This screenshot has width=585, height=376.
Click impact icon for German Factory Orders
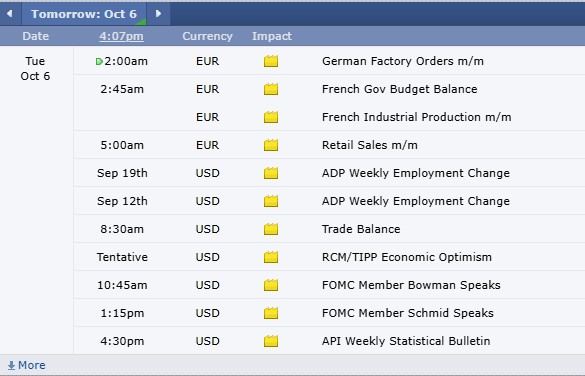(x=271, y=61)
